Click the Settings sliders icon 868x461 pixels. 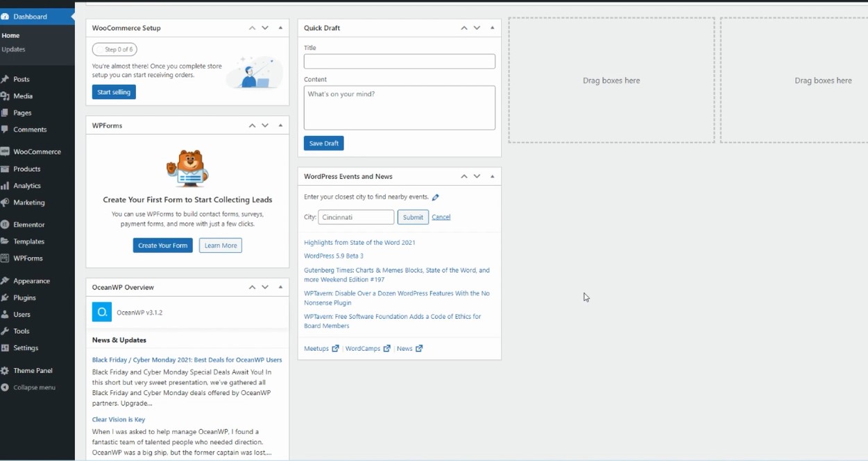point(5,348)
